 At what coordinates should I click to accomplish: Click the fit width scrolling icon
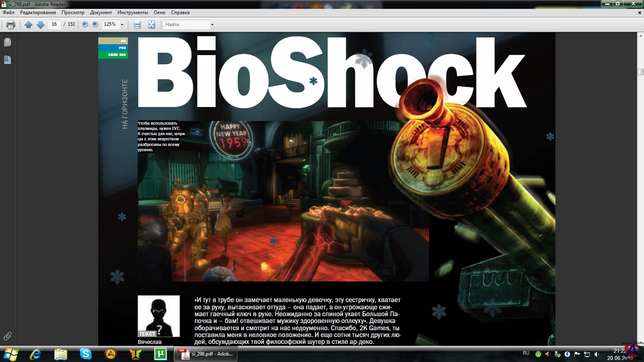tap(137, 25)
